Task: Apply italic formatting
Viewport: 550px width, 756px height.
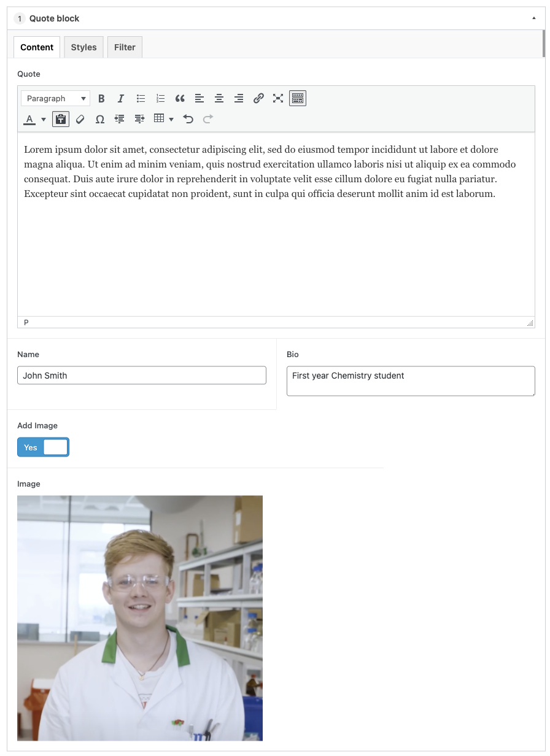Action: 121,98
